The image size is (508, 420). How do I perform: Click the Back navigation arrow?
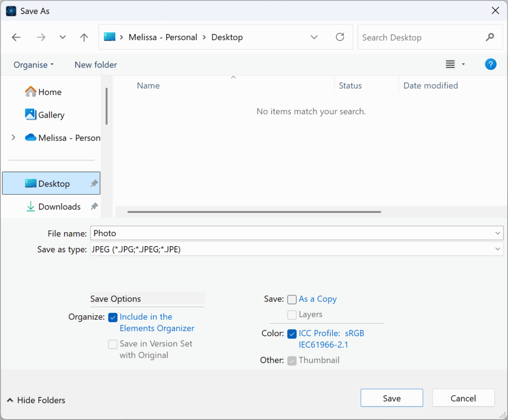[x=16, y=37]
